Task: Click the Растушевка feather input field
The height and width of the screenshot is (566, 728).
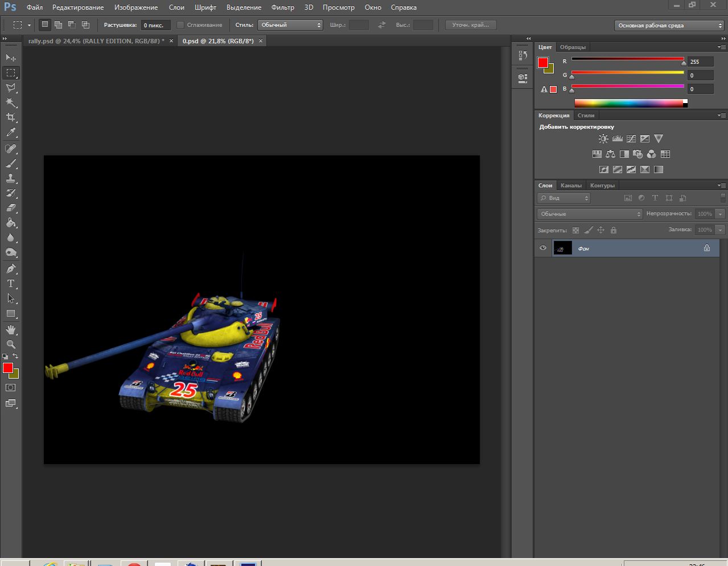Action: (x=155, y=26)
